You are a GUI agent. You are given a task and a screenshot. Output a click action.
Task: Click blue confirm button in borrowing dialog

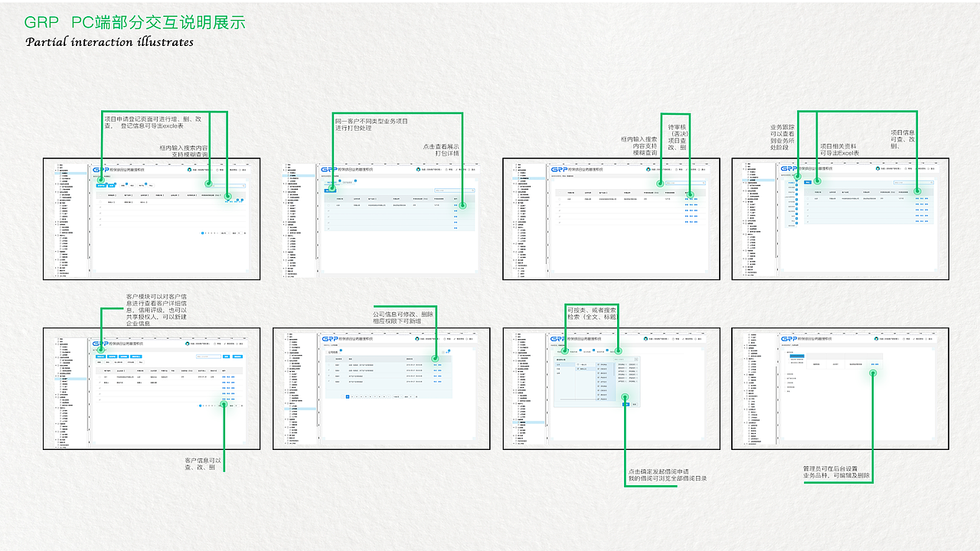coord(626,404)
